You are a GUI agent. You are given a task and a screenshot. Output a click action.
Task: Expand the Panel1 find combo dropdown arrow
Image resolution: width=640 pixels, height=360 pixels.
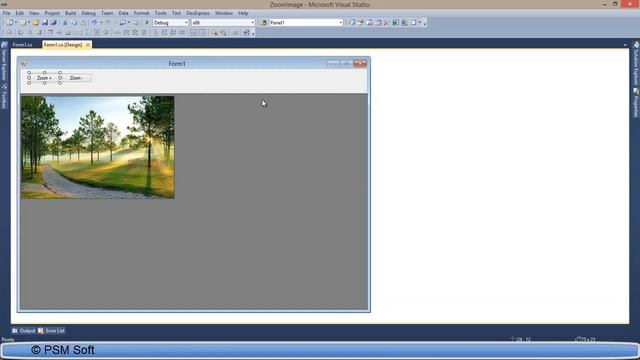coord(340,22)
